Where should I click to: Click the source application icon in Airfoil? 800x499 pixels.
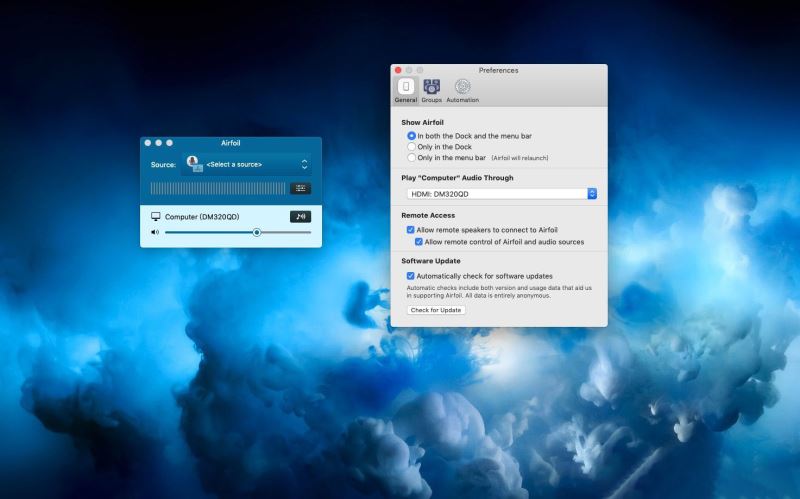[194, 164]
